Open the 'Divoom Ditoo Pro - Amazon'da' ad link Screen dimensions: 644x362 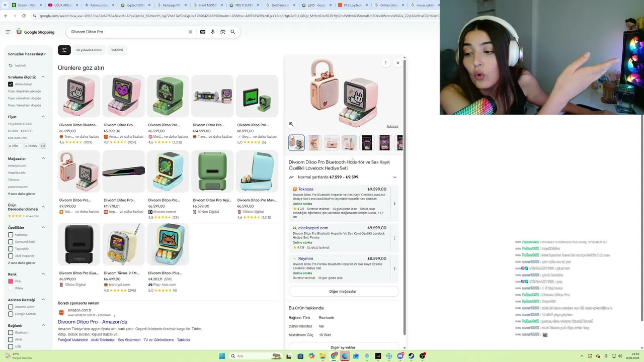pos(93,322)
